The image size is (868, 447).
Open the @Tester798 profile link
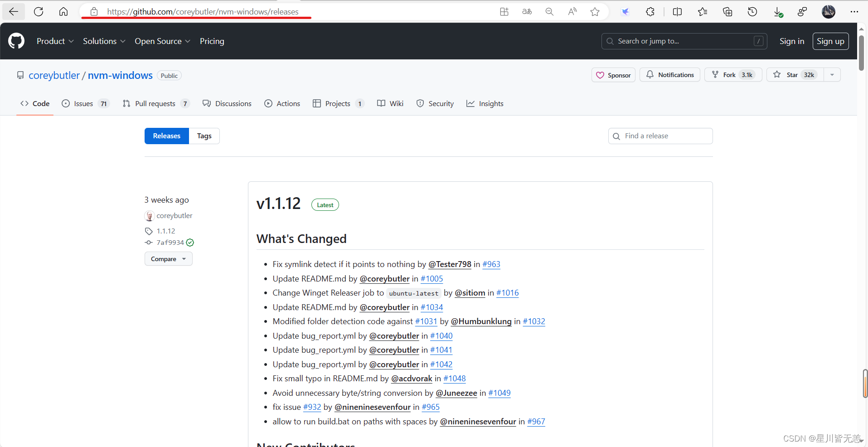[450, 264]
